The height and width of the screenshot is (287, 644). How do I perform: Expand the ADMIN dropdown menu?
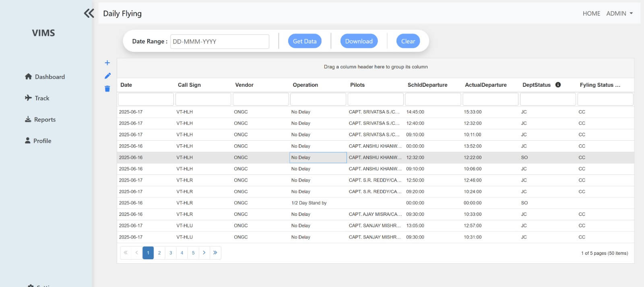coord(619,13)
